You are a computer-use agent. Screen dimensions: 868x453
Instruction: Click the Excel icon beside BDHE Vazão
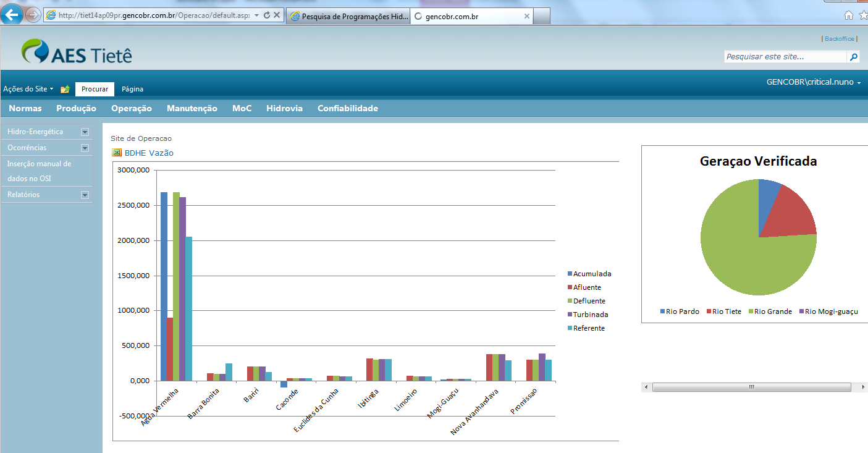point(116,153)
